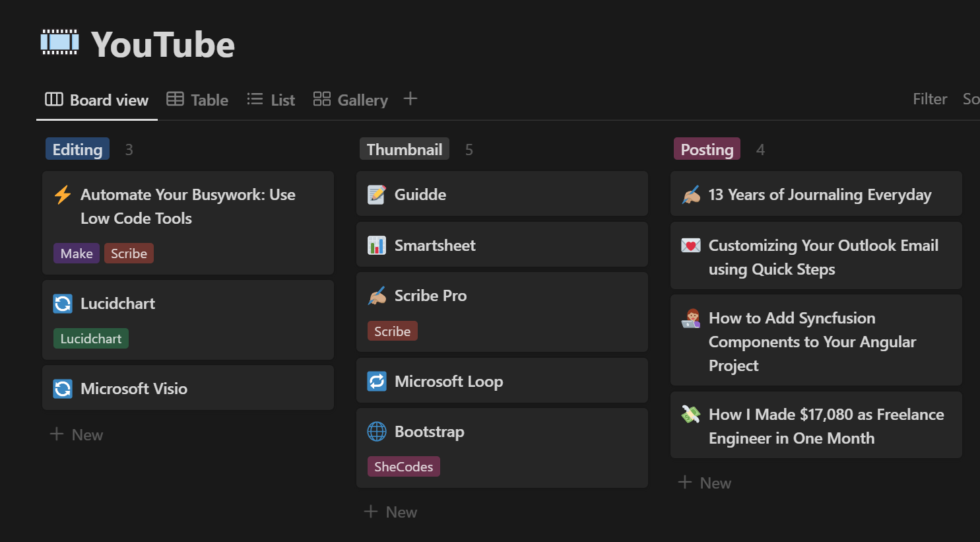This screenshot has width=980, height=542.
Task: Click the film strip page icon beside YouTube
Action: pyautogui.click(x=59, y=42)
